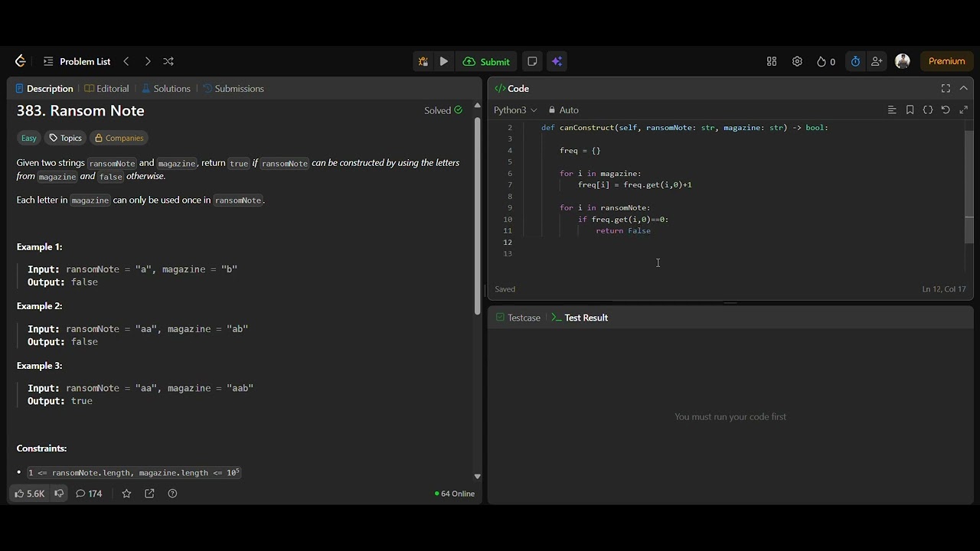Open the settings gear icon
The width and height of the screenshot is (980, 551).
coord(797,61)
